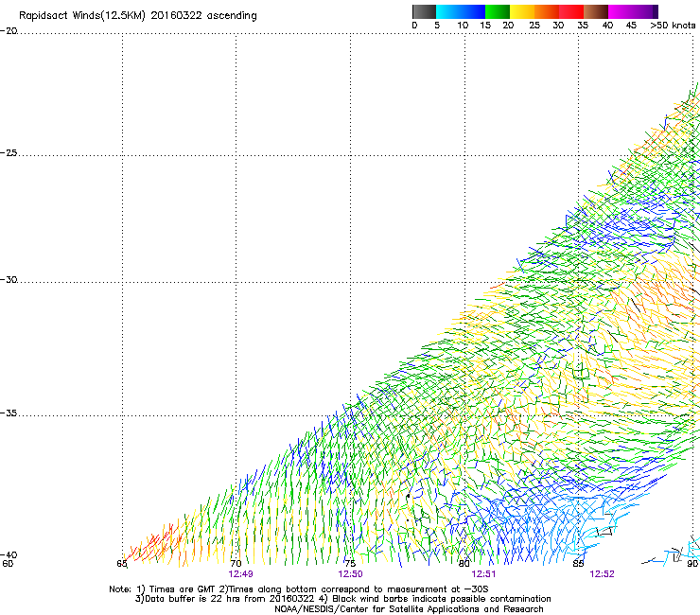Click the '90' longitude axis label
Image resolution: width=700 pixels, height=615 pixels.
[692, 564]
